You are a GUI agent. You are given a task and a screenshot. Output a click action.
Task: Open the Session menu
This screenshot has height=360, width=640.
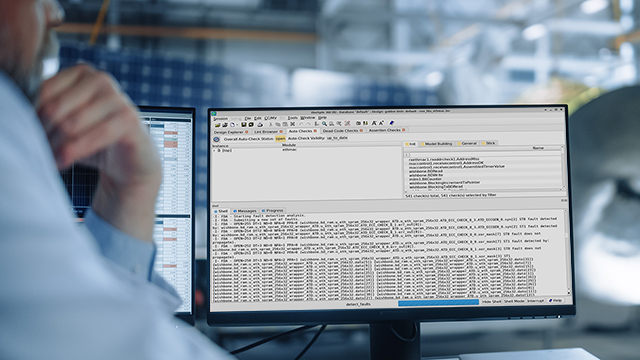point(221,119)
